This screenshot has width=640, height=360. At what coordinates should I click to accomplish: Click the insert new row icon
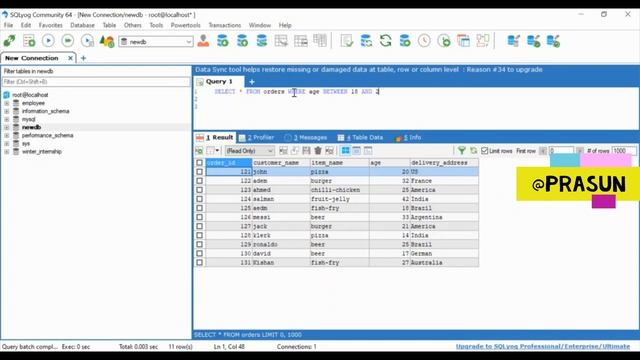283,151
